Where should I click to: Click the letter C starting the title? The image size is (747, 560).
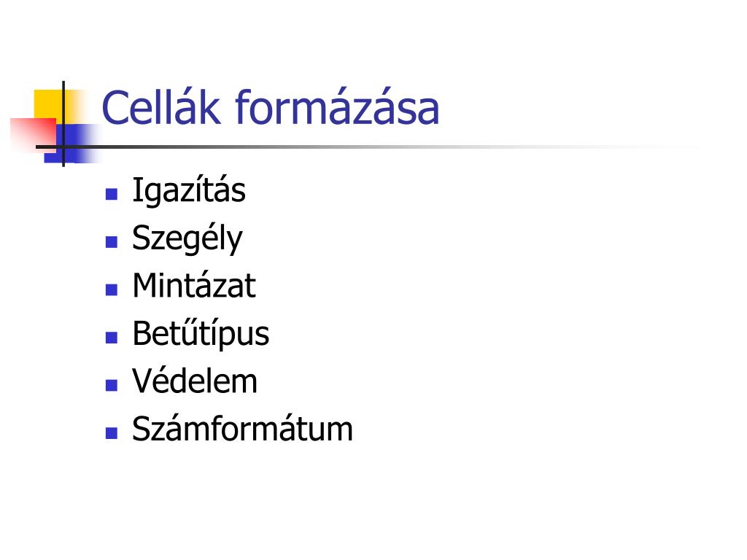[x=116, y=108]
